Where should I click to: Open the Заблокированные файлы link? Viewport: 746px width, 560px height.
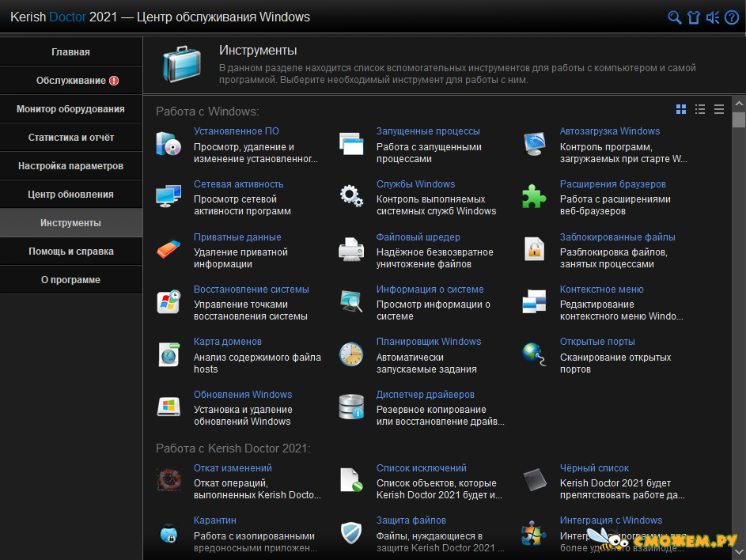618,237
